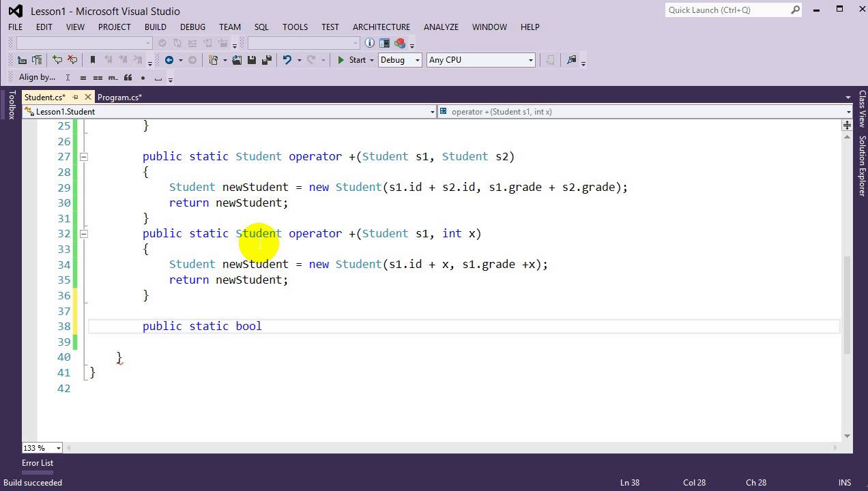This screenshot has height=491, width=868.
Task: Open the Error List panel
Action: tap(38, 462)
